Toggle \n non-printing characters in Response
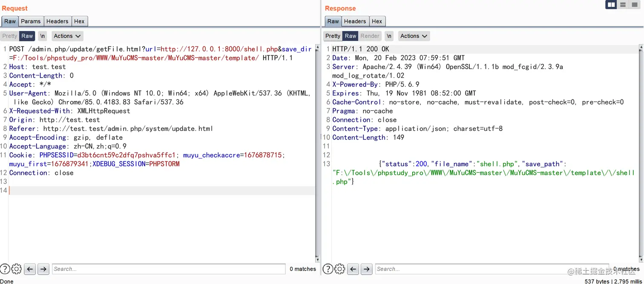 pos(389,36)
